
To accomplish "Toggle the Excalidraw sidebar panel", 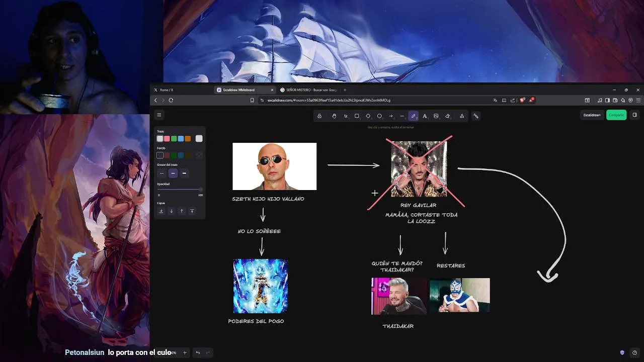I will 634,115.
